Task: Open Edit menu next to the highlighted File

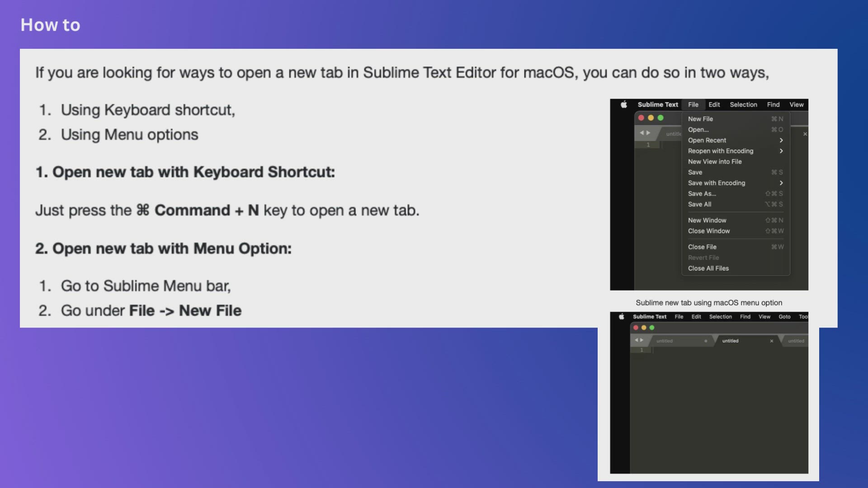Action: pos(714,104)
